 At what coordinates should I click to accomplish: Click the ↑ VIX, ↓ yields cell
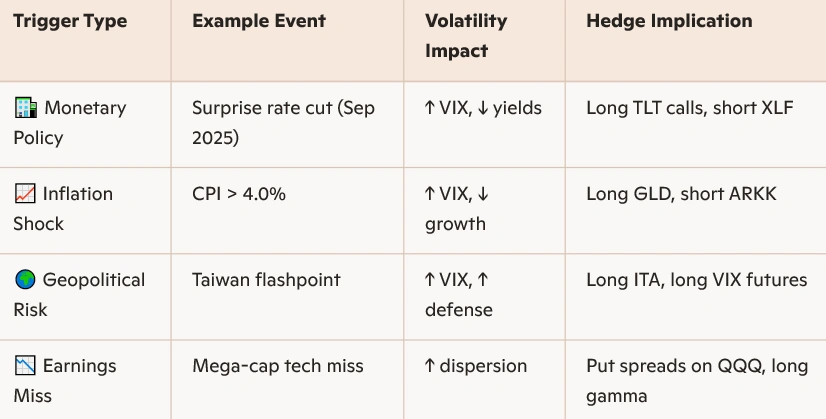pyautogui.click(x=483, y=108)
